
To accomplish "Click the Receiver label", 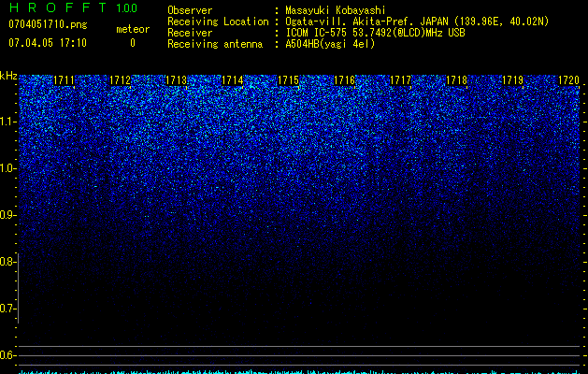I will [x=190, y=33].
